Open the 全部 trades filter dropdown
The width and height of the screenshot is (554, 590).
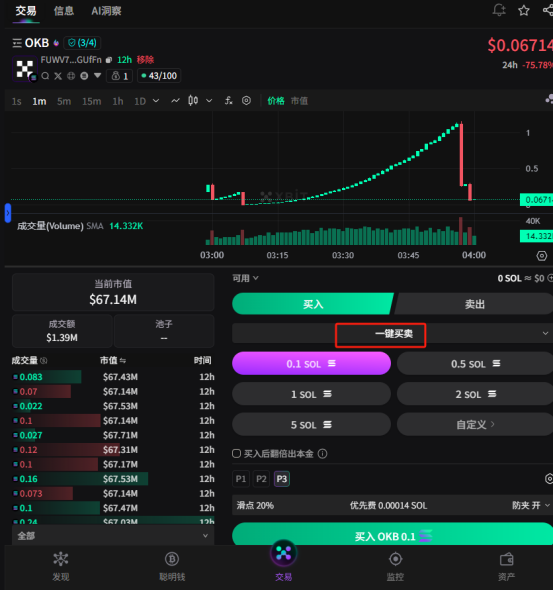pos(113,535)
